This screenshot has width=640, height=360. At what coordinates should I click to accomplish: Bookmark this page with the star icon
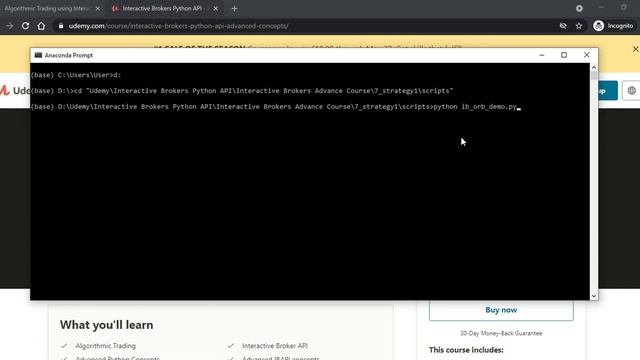coord(579,26)
